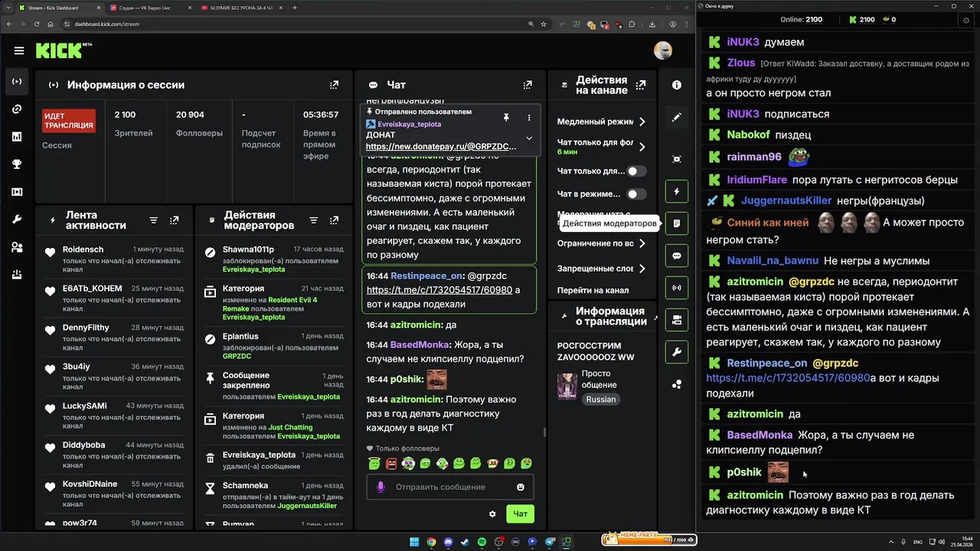Viewport: 980px width, 551px height.
Task: Toggle the moderator actions widget icon
Action: 677,223
